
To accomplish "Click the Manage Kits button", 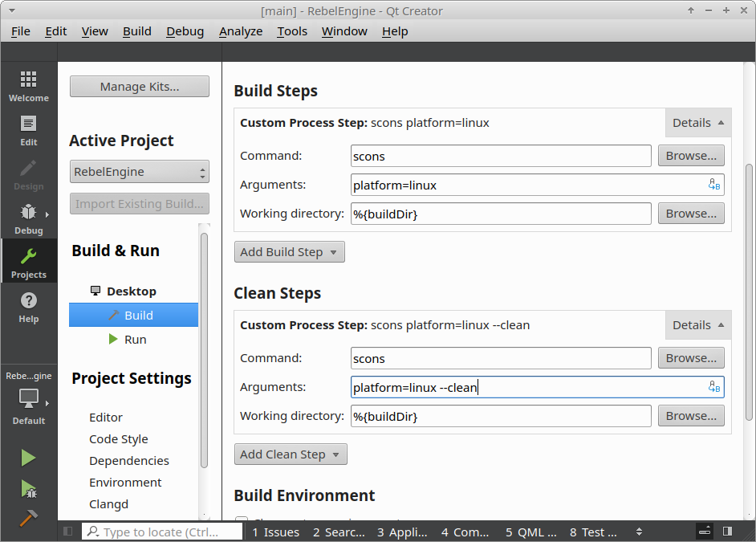I will [140, 86].
